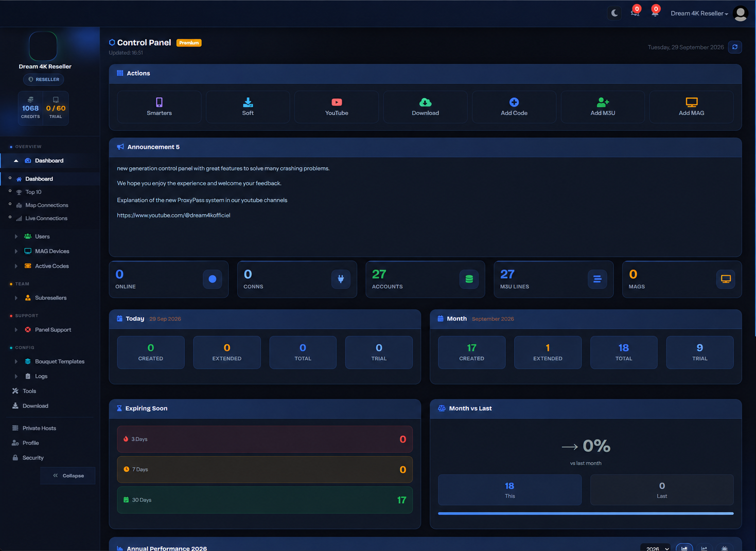Switch annual chart to bar view
This screenshot has height=551, width=756.
tap(684, 548)
